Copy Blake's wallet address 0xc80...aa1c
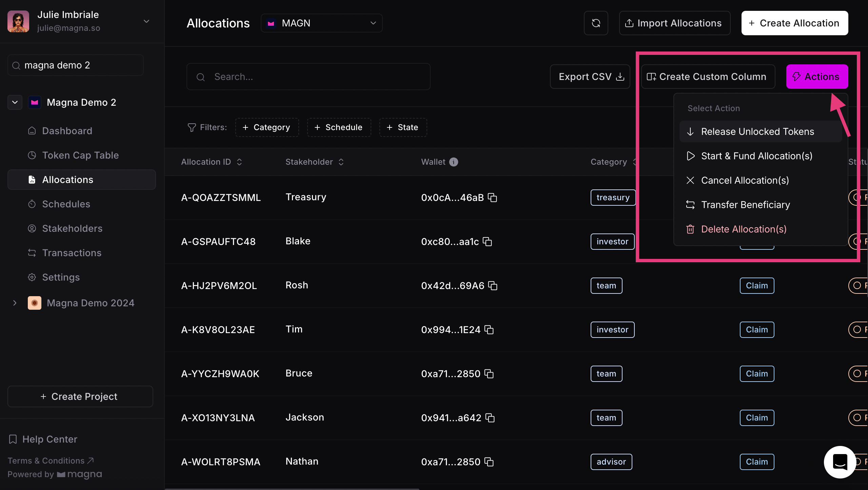This screenshot has height=490, width=868. [x=487, y=242]
